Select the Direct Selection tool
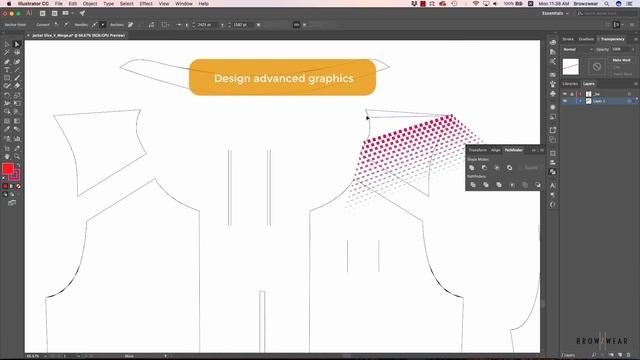The height and width of the screenshot is (360, 640). coord(17,44)
